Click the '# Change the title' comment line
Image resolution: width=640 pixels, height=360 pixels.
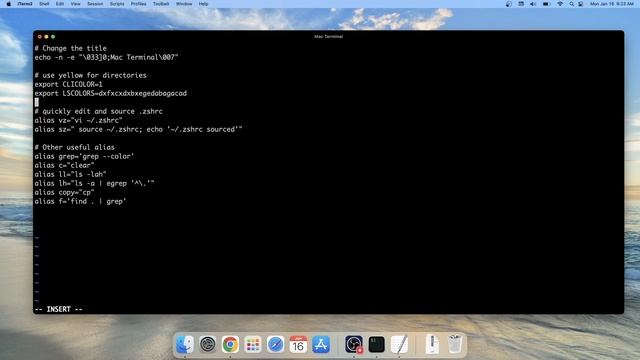point(71,48)
